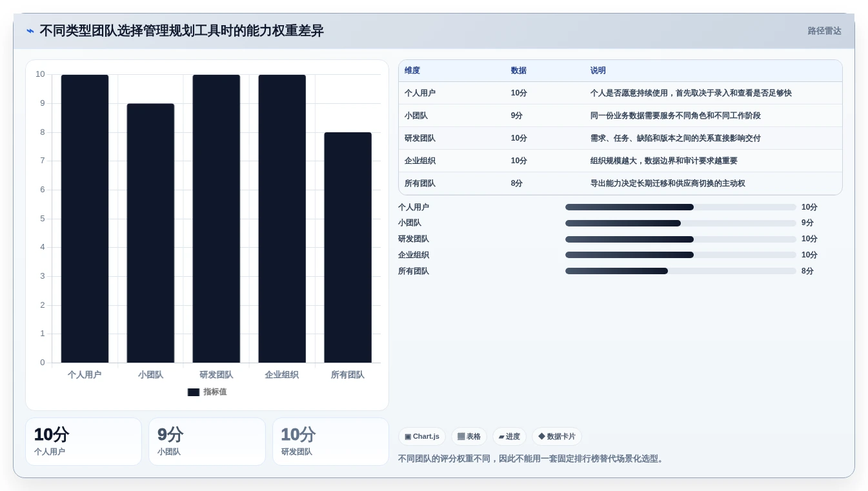The image size is (868, 491).
Task: Click the description starting 导出能力决定
Action: (668, 183)
